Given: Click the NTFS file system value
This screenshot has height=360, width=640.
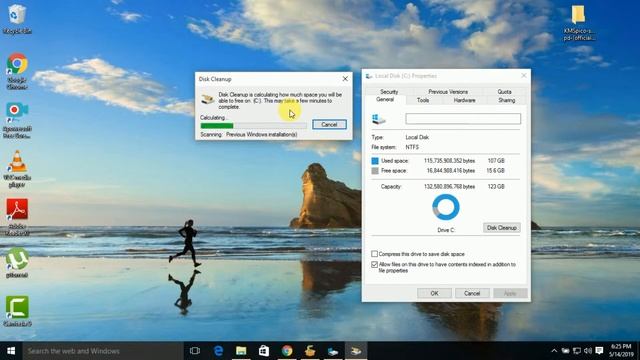Looking at the screenshot, I should (x=412, y=147).
